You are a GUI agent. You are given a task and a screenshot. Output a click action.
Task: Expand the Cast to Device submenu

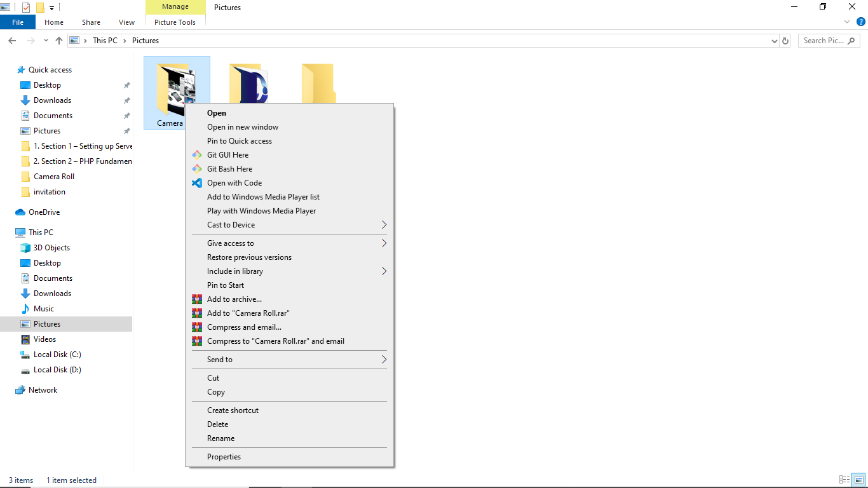click(x=384, y=225)
